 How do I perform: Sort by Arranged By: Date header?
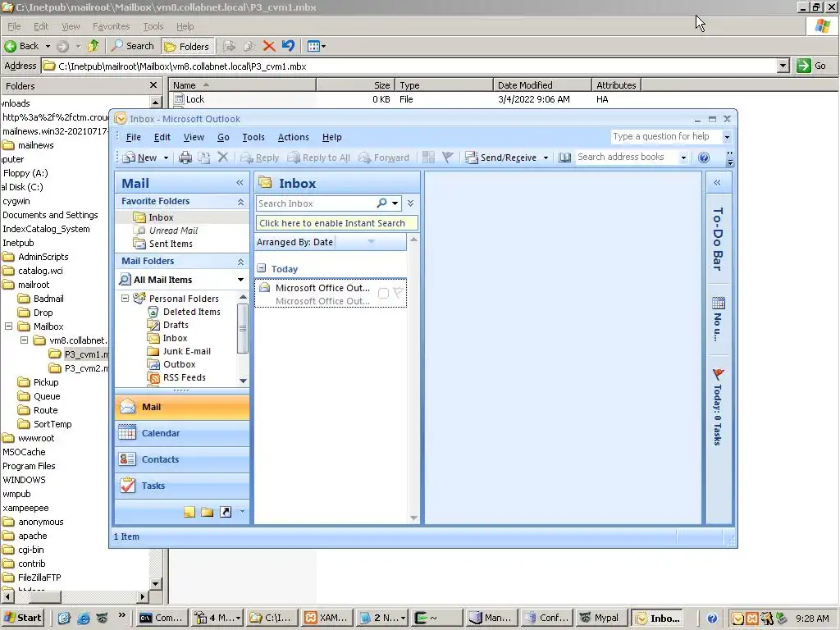tap(331, 242)
